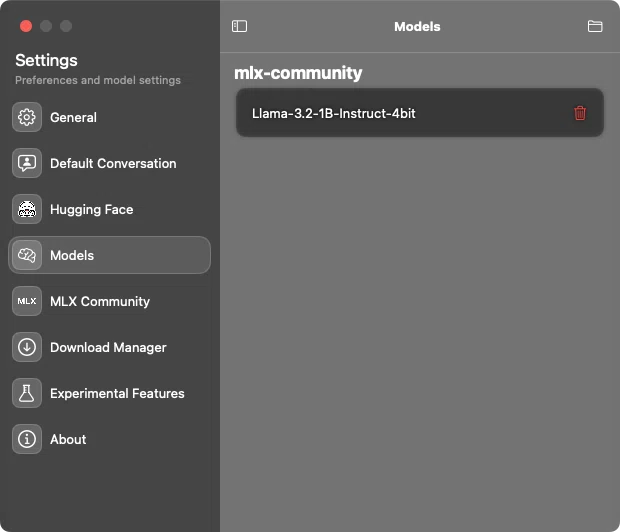Select the Models sidebar item
The width and height of the screenshot is (620, 532).
click(109, 255)
